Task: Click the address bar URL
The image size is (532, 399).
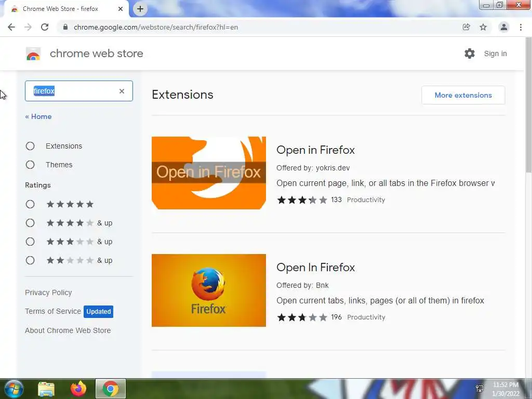Action: (156, 27)
